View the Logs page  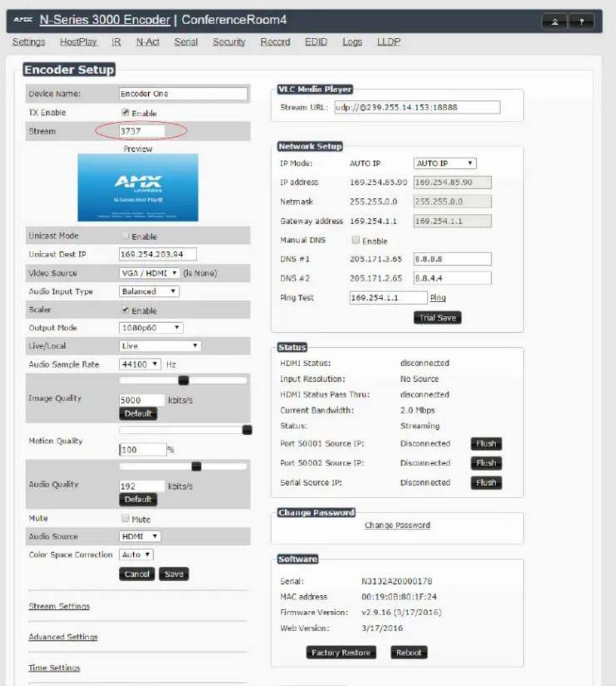tap(352, 42)
